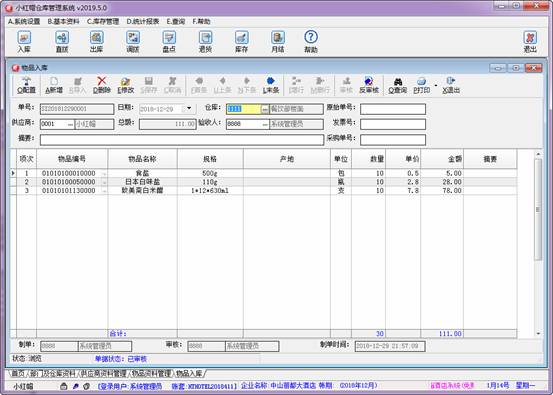Click the scrollbar down arrow of table
Screen dimensions: 553x395
tap(538, 333)
